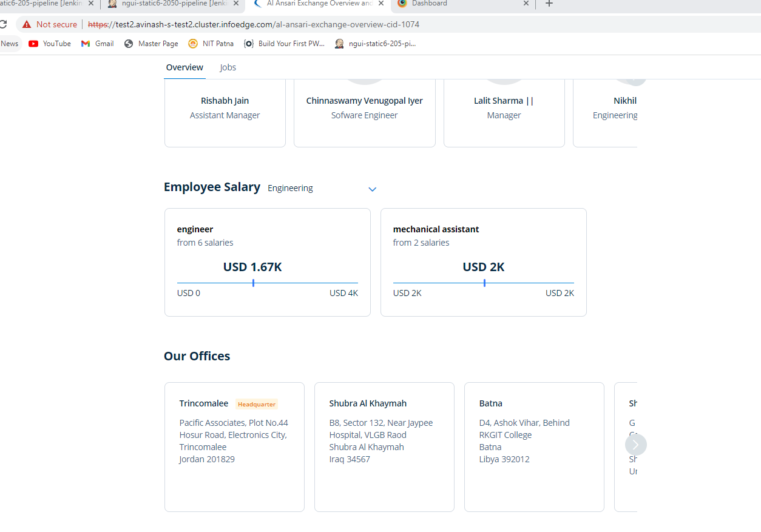Select the Overview tab
Screen dimensions: 761x532
pyautogui.click(x=184, y=67)
